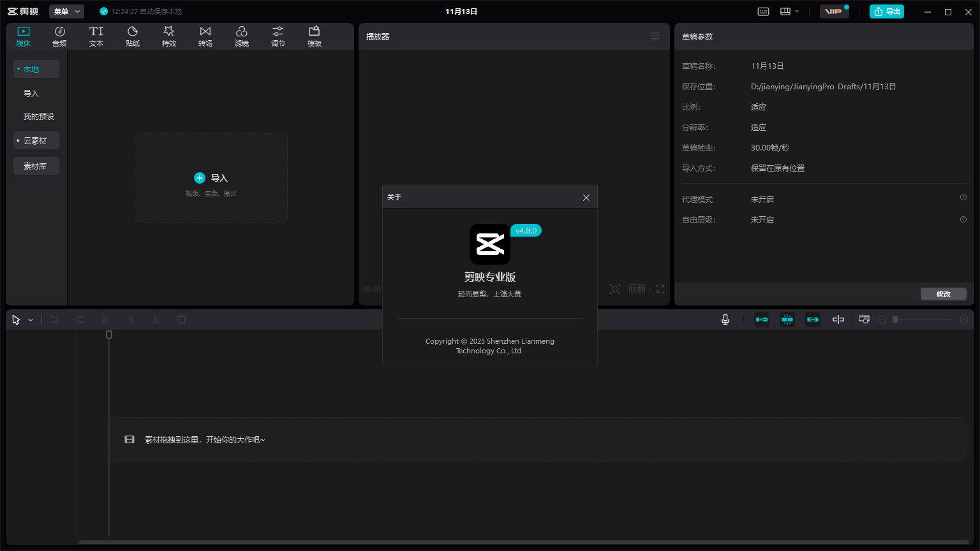Viewport: 980px width, 551px height.
Task: Open the keyboard shortcuts icon
Action: (763, 11)
